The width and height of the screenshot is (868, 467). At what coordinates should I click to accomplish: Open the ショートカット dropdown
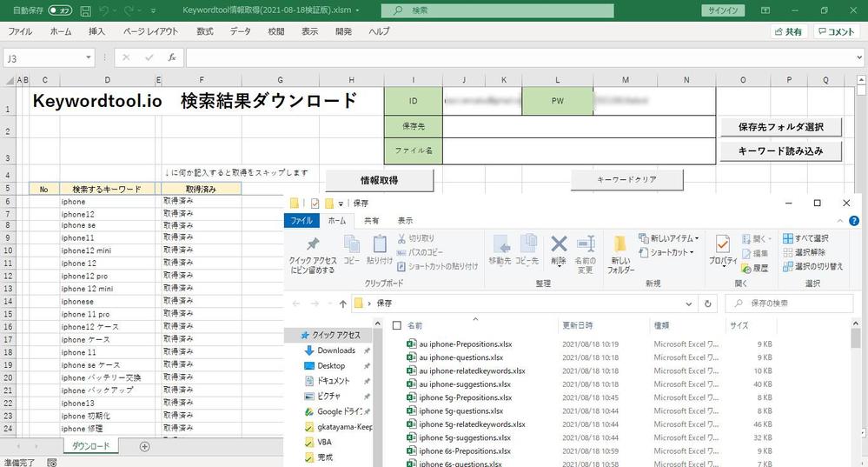point(666,252)
